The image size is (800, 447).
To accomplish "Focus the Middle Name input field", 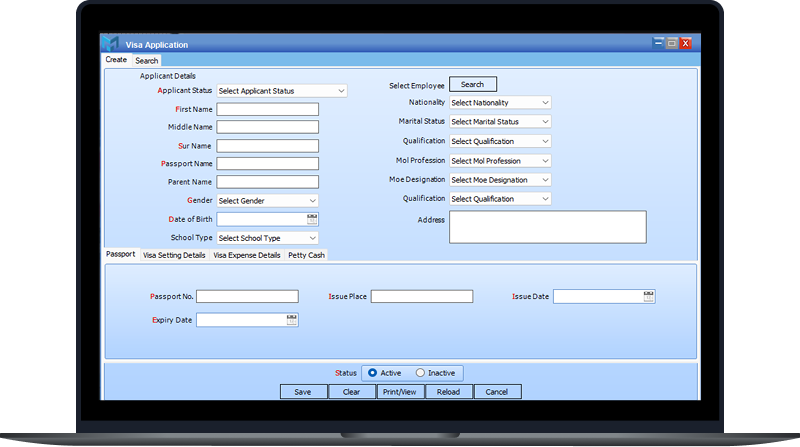I will click(267, 127).
